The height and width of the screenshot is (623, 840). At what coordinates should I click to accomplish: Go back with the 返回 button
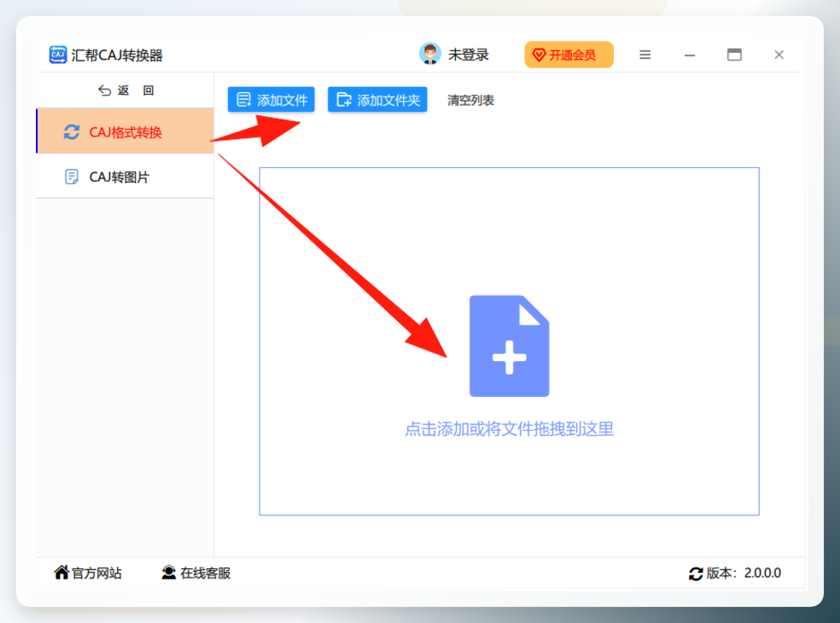tap(125, 90)
